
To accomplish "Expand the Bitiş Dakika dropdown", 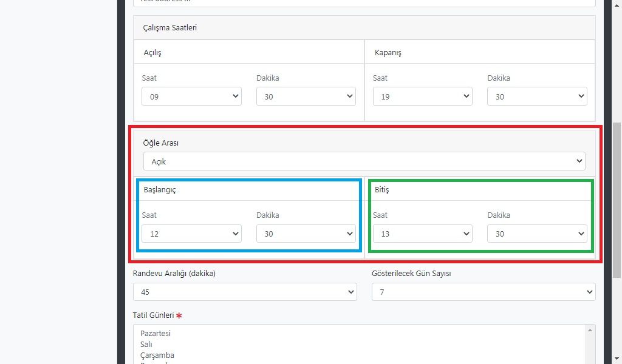I will pos(536,234).
